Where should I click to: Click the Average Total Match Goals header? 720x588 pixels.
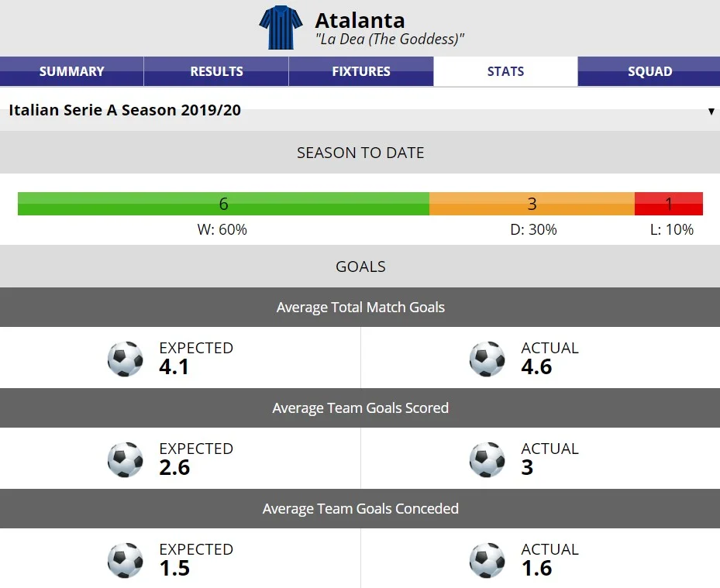360,308
